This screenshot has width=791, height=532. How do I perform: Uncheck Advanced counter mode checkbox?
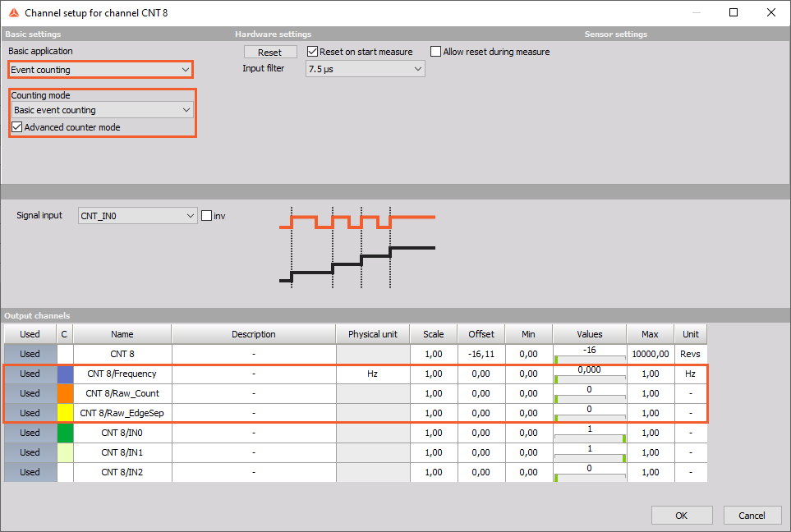tap(17, 127)
